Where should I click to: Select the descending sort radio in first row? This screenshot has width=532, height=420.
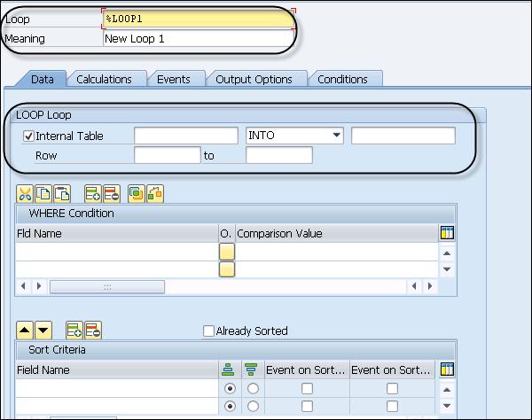[253, 389]
